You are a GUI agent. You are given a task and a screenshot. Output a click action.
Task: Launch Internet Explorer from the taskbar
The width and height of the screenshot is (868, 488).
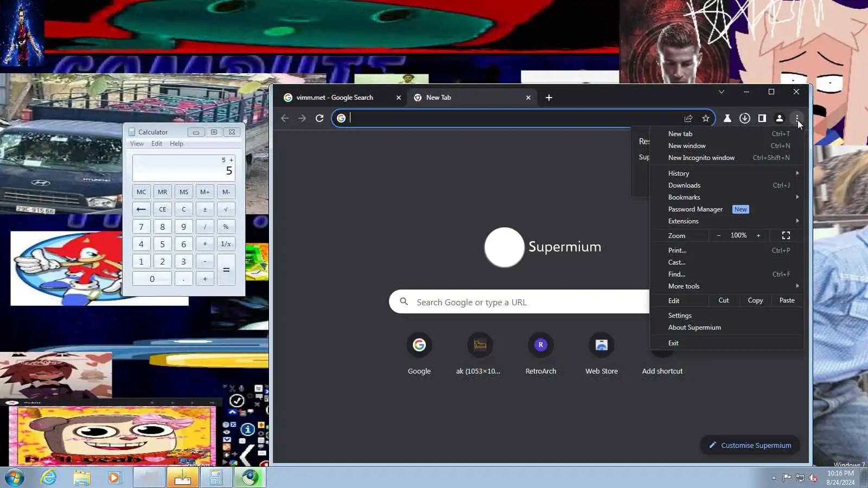click(x=49, y=477)
